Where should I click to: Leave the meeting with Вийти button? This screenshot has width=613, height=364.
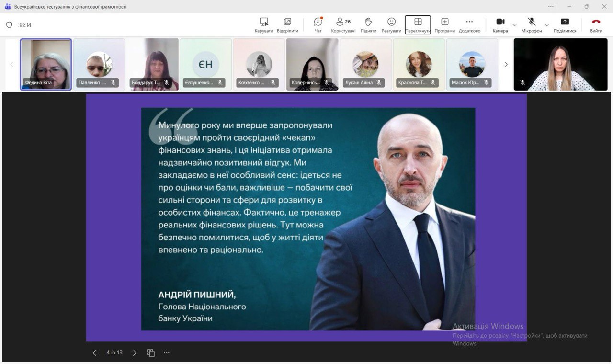tap(596, 24)
